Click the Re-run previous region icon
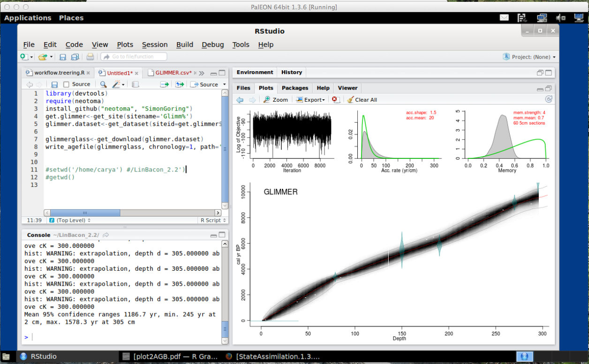This screenshot has height=364, width=589. [x=180, y=84]
